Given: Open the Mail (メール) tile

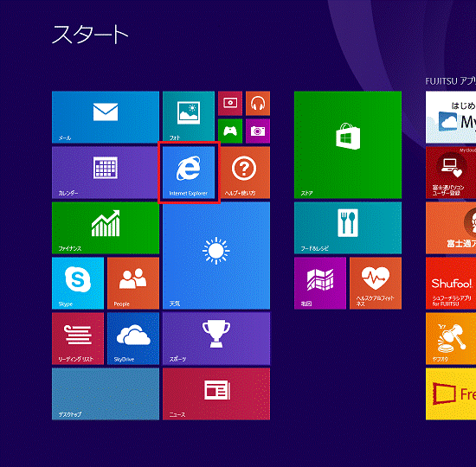Looking at the screenshot, I should (106, 117).
